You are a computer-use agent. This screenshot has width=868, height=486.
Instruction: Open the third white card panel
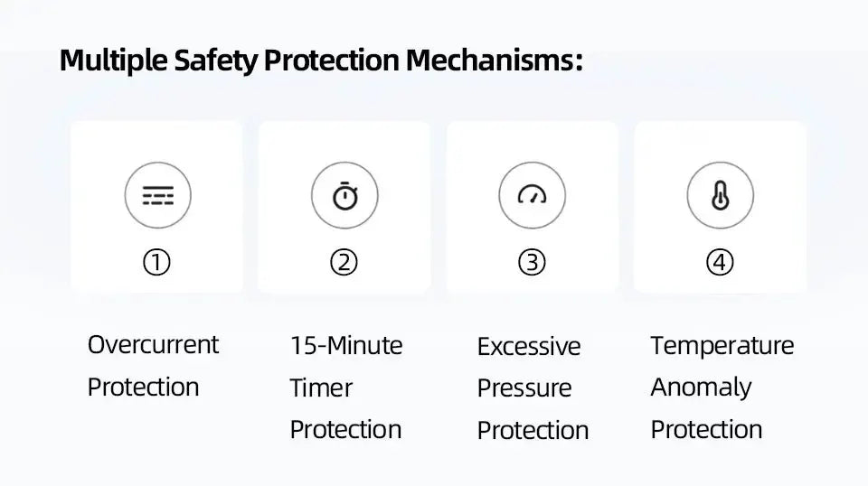click(x=533, y=207)
